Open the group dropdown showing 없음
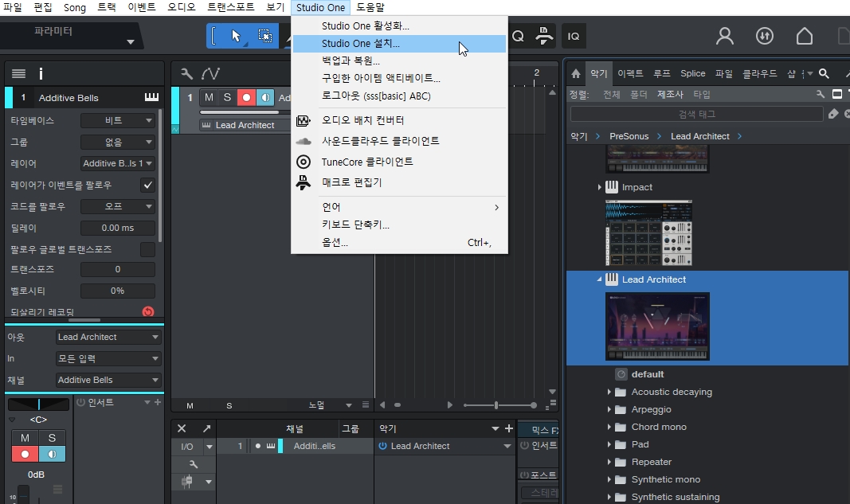 pyautogui.click(x=118, y=142)
